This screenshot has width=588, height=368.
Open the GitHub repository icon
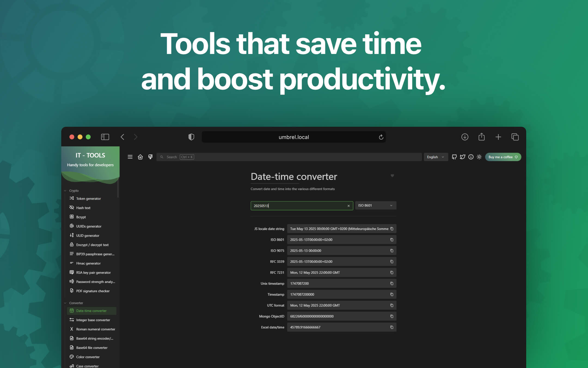[x=454, y=157]
